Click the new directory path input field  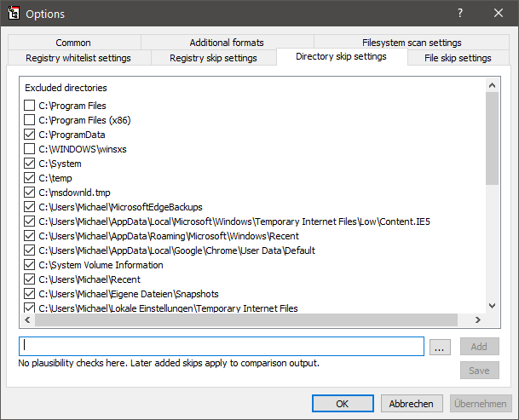coord(222,346)
